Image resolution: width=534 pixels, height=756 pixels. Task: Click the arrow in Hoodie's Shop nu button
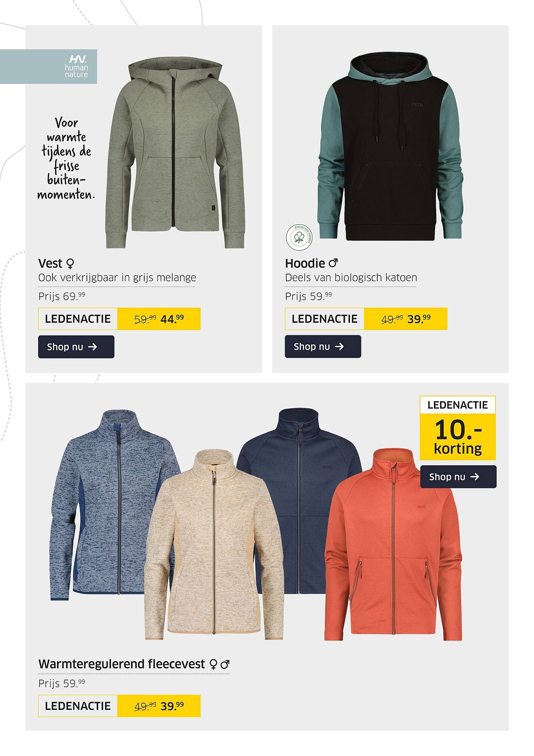pyautogui.click(x=339, y=346)
